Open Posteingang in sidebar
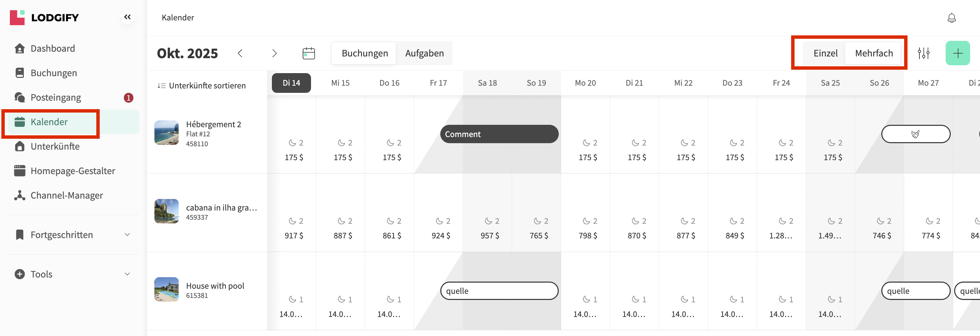Screen dimensions: 980x336 pos(55,98)
